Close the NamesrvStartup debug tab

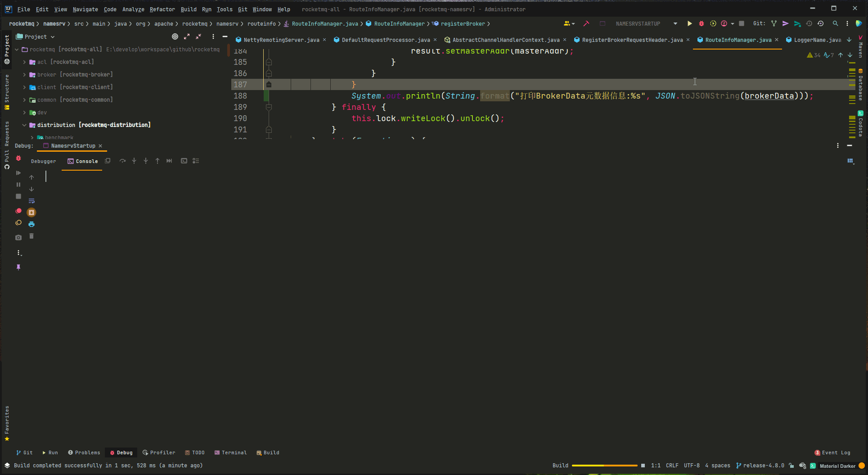pos(100,146)
